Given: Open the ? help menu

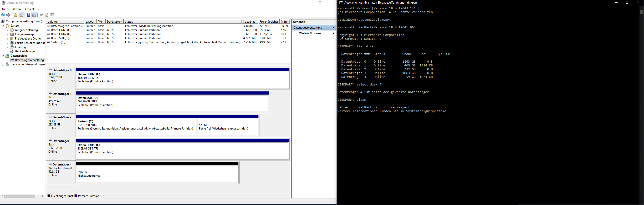Looking at the screenshot, I should click(x=39, y=9).
